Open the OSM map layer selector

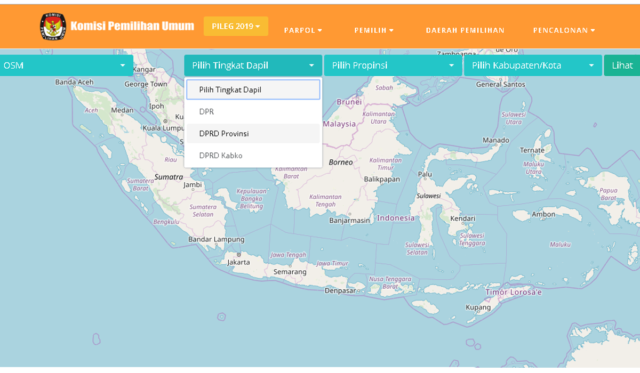click(x=65, y=65)
